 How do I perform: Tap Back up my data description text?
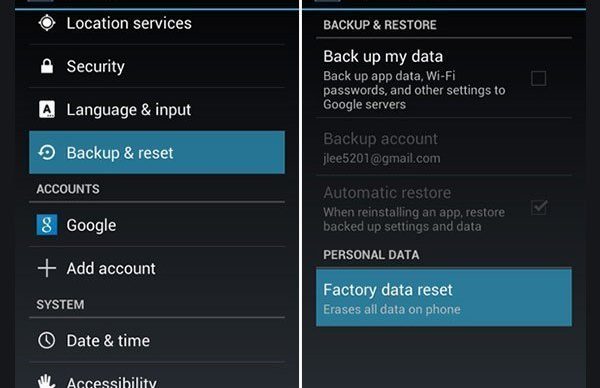tap(414, 90)
